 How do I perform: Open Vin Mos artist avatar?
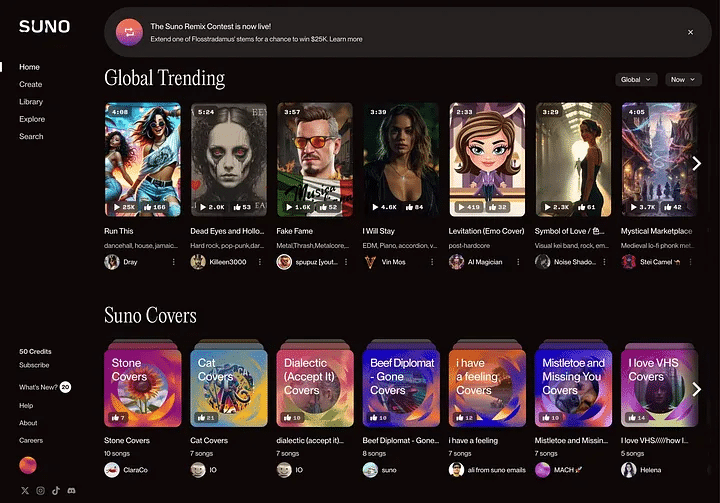(370, 262)
